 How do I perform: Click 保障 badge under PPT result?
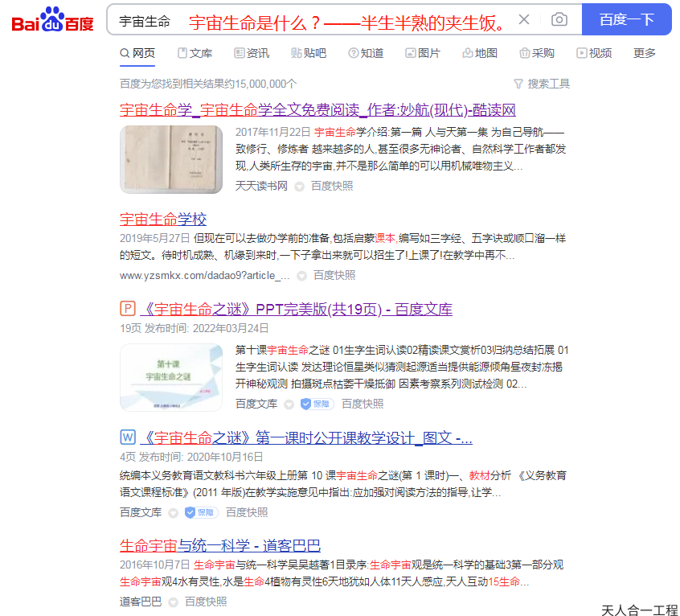[317, 404]
